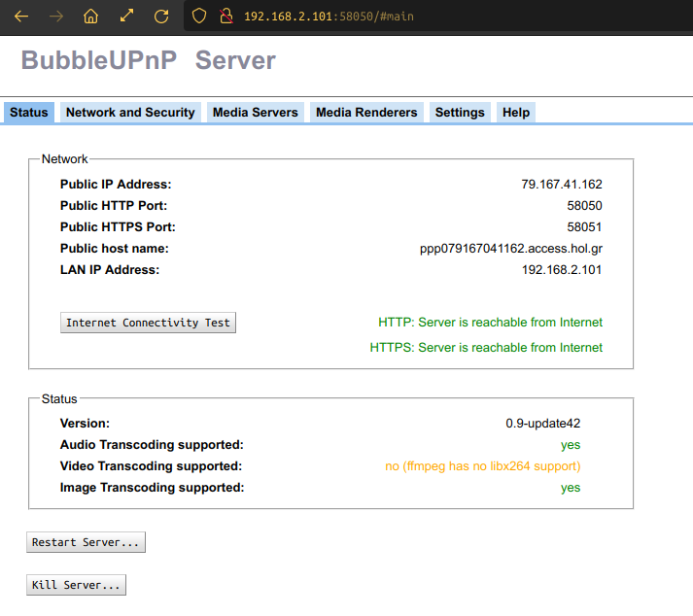Image resolution: width=693 pixels, height=616 pixels.
Task: Click the expand fullscreen arrow icon
Action: [126, 16]
